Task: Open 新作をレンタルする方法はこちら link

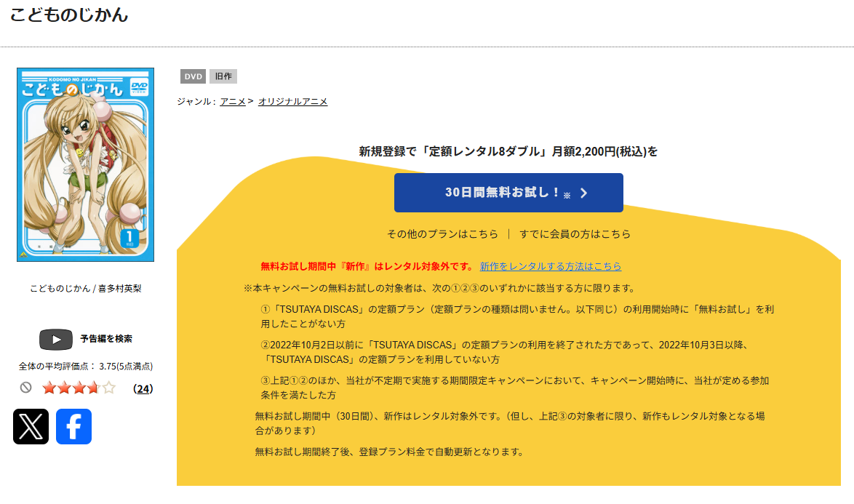Action: pyautogui.click(x=550, y=266)
